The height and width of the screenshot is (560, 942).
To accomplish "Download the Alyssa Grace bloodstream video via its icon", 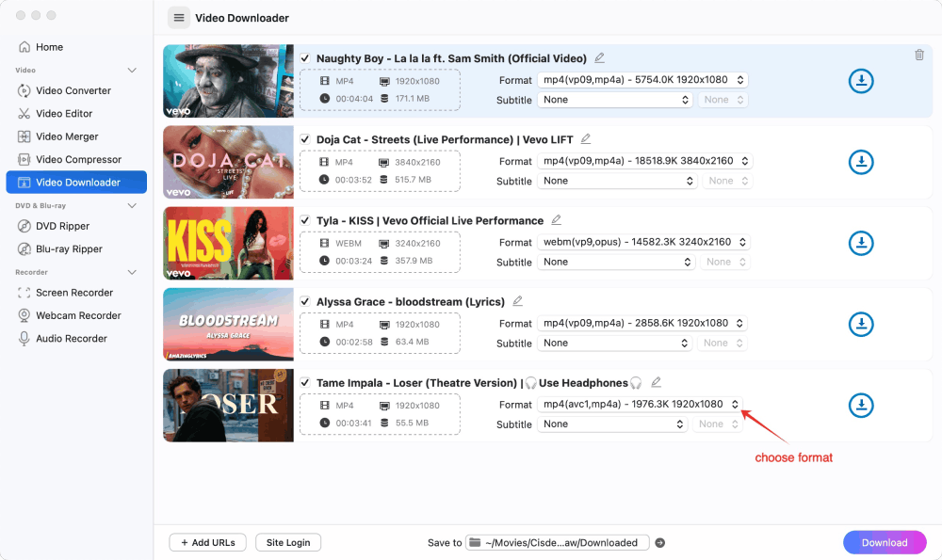I will tap(861, 324).
